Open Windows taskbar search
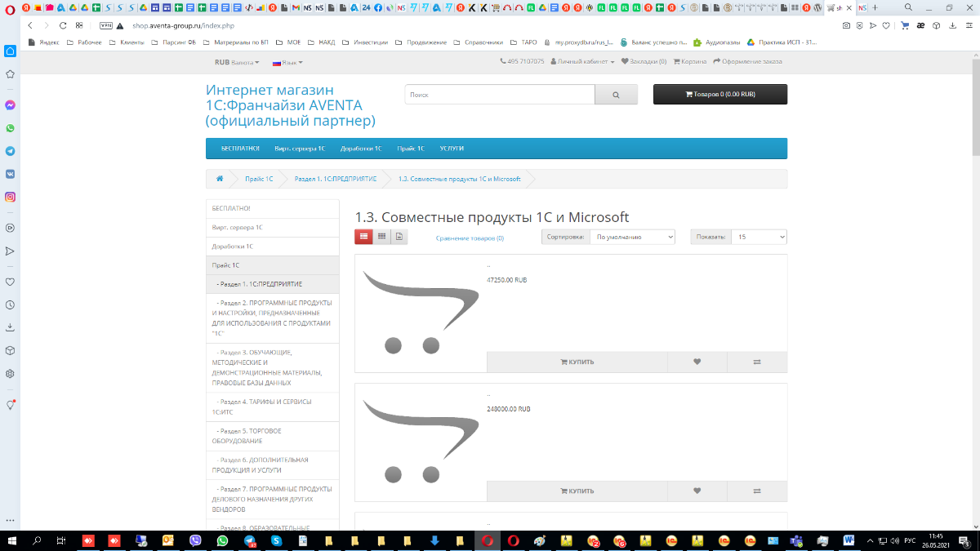The image size is (980, 551). tap(37, 540)
